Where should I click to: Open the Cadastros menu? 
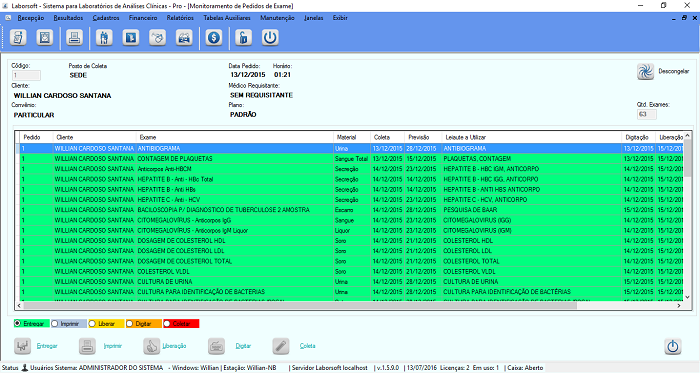click(106, 18)
